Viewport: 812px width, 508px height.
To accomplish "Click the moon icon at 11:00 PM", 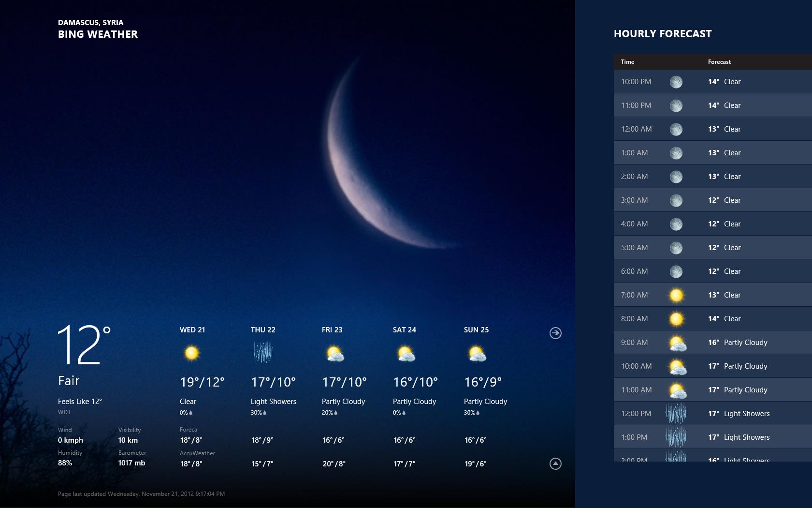I will (x=676, y=105).
